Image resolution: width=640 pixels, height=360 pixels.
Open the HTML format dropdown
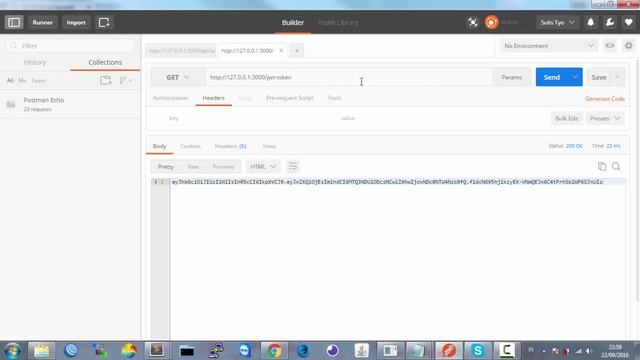coord(263,167)
